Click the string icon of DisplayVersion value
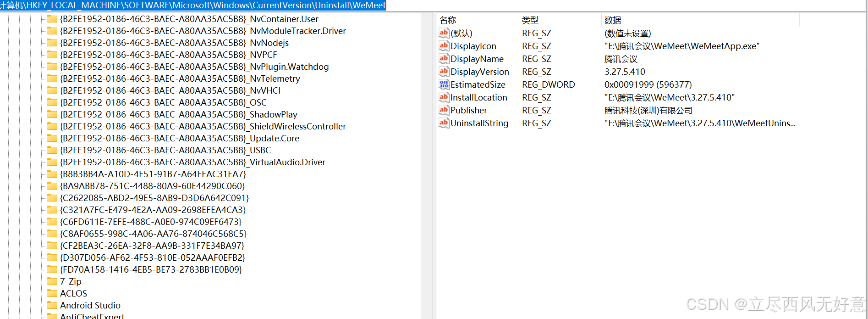The image size is (868, 319). coord(444,72)
